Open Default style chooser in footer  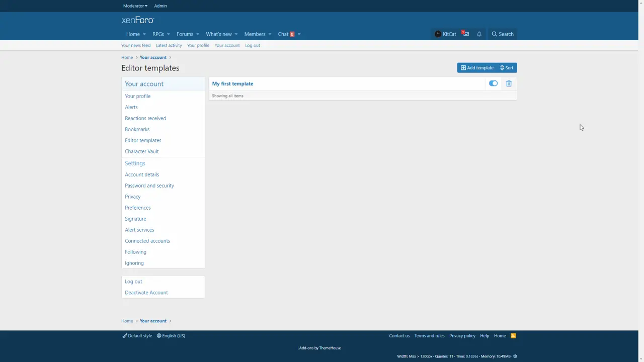(137, 336)
